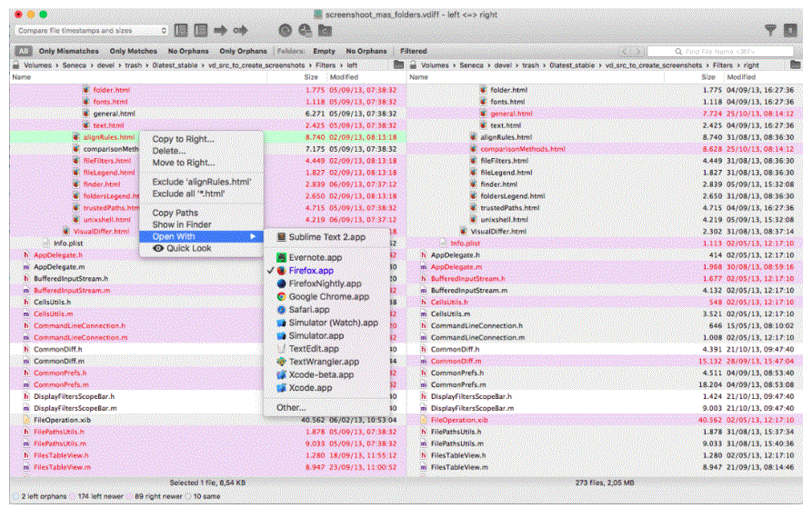Click 'Seneca' in the left path bar
The width and height of the screenshot is (812, 518).
tap(75, 65)
